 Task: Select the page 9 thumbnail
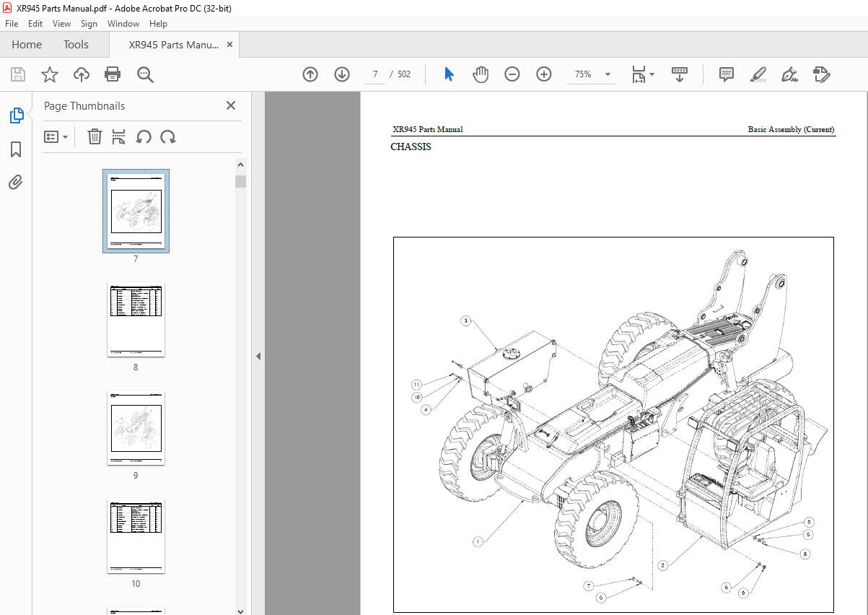136,427
